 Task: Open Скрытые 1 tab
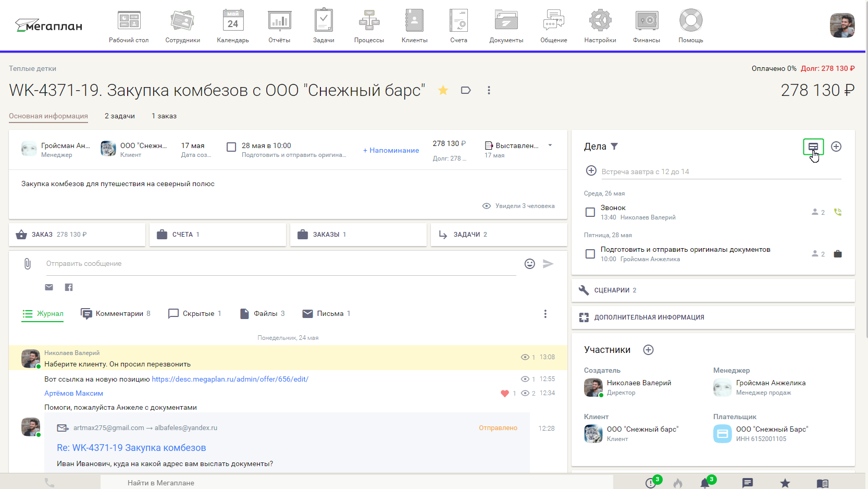click(194, 313)
